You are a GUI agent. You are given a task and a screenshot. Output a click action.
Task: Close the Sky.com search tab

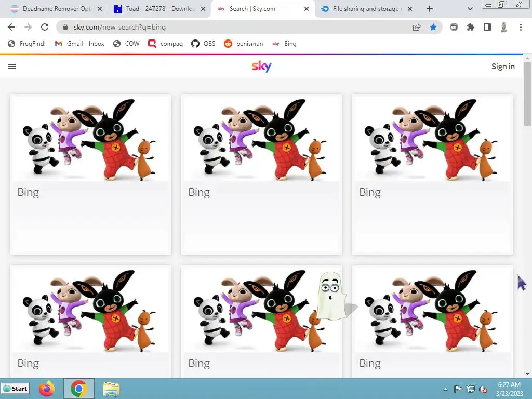pyautogui.click(x=307, y=9)
